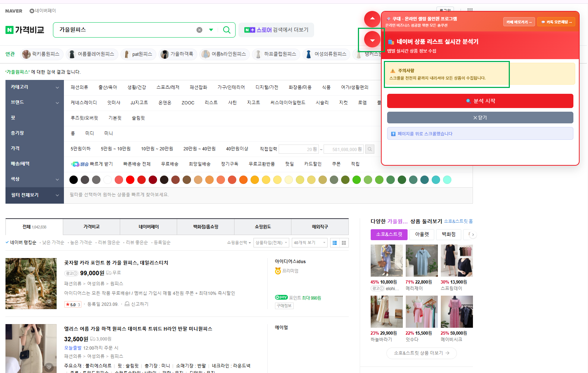Open 쇼핑몰선택 dropdown
Image resolution: width=588 pixels, height=373 pixels.
[x=239, y=243]
